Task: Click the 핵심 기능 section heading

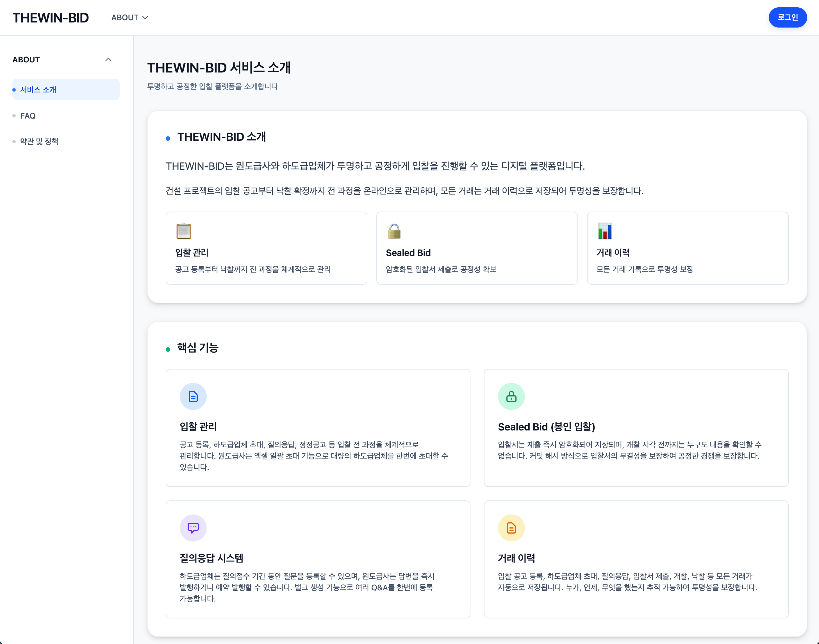Action: (197, 348)
